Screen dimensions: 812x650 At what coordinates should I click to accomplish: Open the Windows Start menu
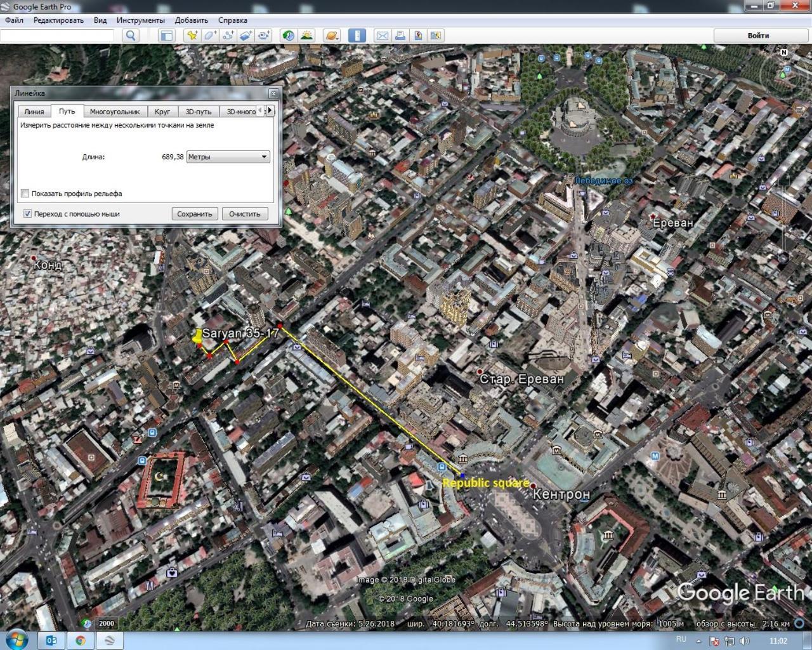coord(17,640)
